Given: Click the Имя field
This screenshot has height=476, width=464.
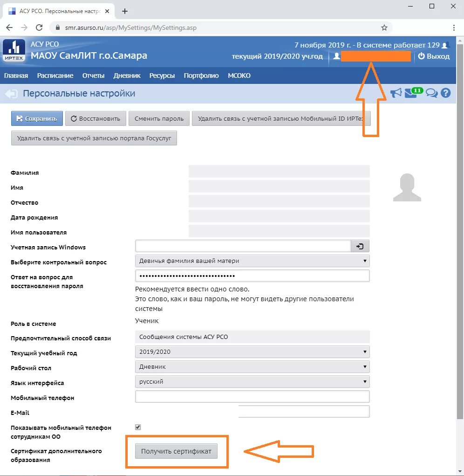Looking at the screenshot, I should click(279, 186).
